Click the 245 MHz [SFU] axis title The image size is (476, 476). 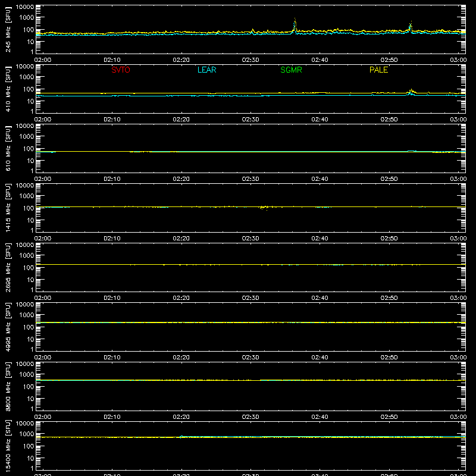8,29
